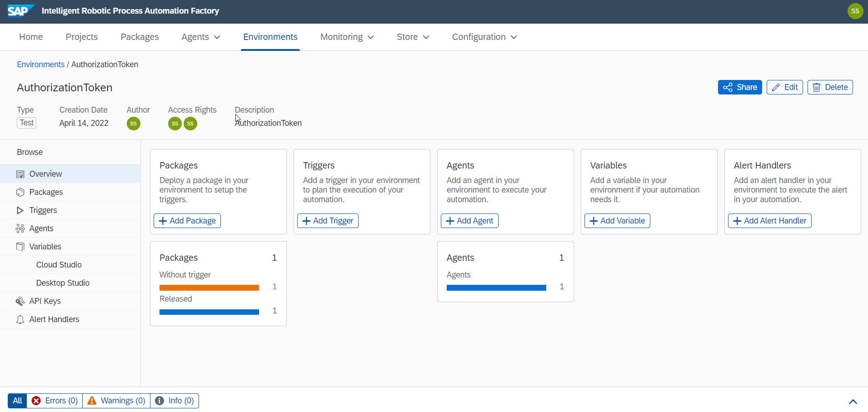Click the Triggers play icon in sidebar
The height and width of the screenshot is (412, 868).
click(x=20, y=210)
